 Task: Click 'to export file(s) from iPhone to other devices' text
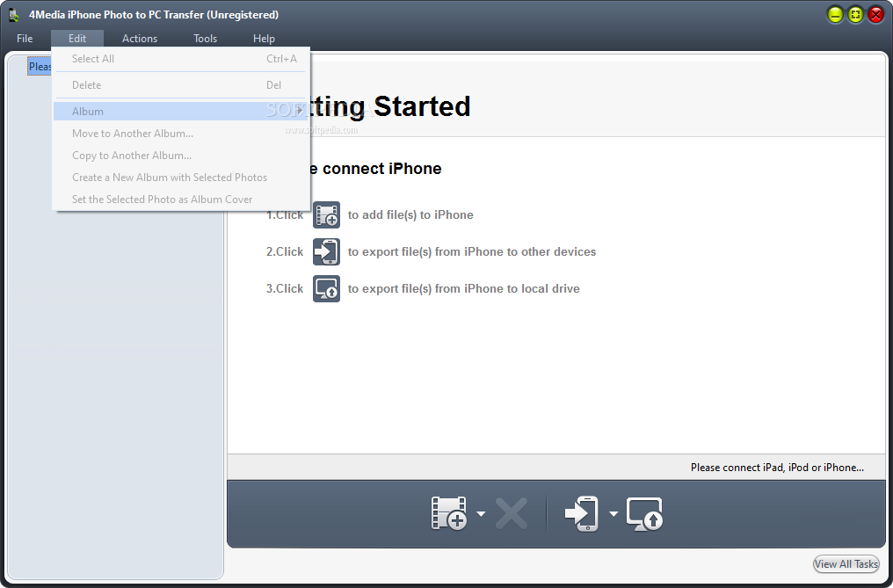tap(472, 252)
